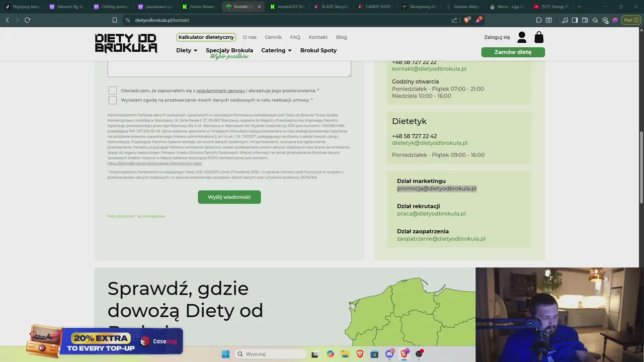
Task: Click the CaseHug 20% Extra banner
Action: [x=105, y=341]
